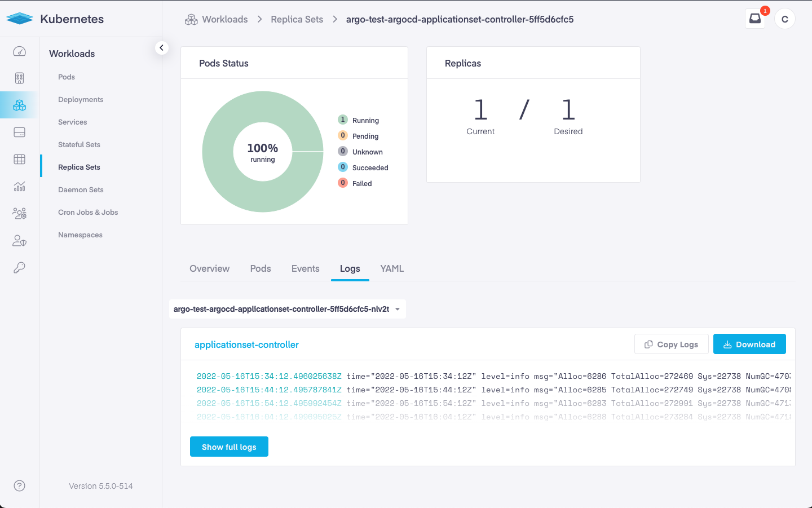Open the monitoring chart icon in sidebar
Image resolution: width=812 pixels, height=508 pixels.
[x=19, y=187]
